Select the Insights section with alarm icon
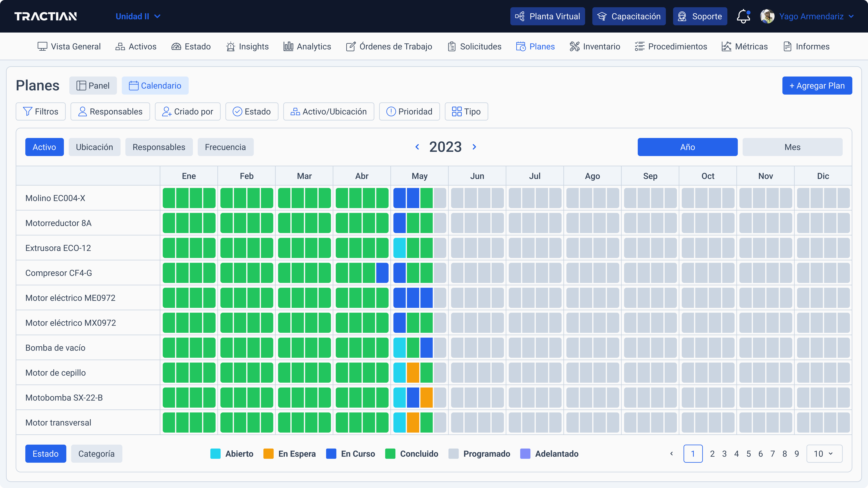Screen dimensions: 868x488 (x=230, y=47)
